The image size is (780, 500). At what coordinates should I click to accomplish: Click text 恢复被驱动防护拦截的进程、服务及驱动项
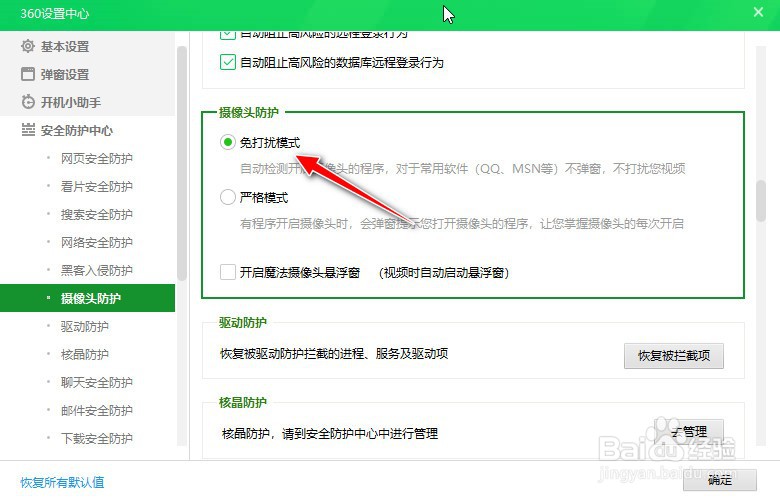pos(334,354)
